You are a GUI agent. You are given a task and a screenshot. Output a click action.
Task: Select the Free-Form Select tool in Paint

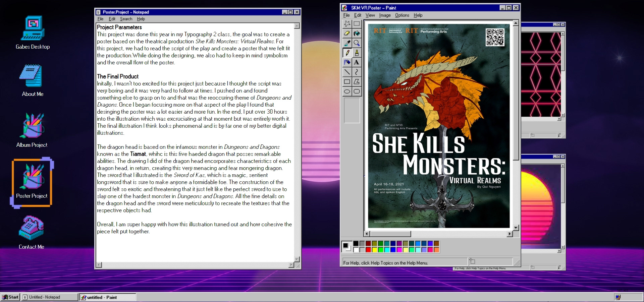pyautogui.click(x=347, y=23)
